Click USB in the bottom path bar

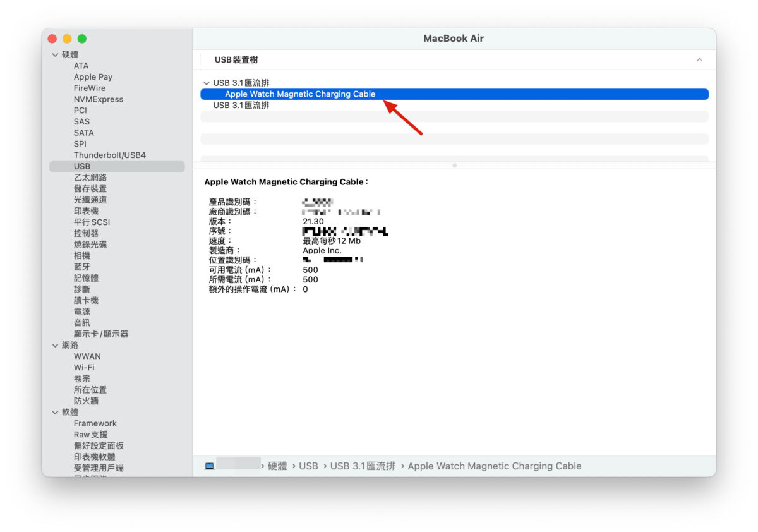[308, 466]
